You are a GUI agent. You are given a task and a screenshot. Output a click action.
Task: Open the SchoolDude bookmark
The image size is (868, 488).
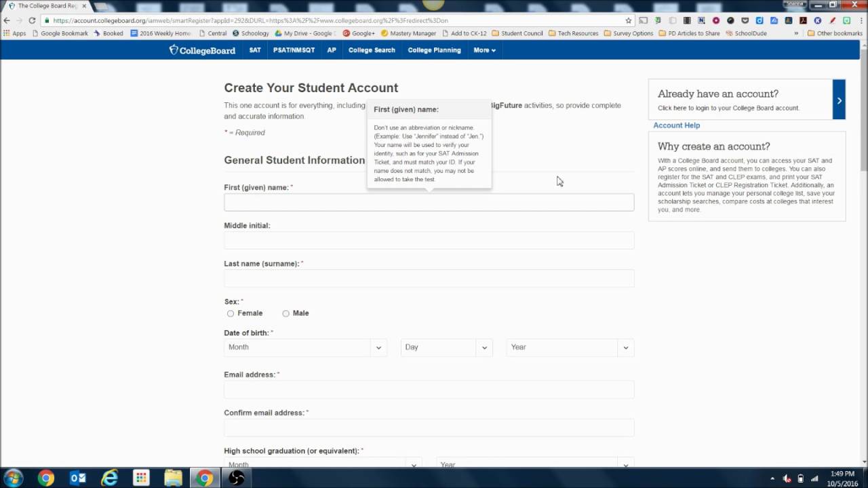(746, 33)
